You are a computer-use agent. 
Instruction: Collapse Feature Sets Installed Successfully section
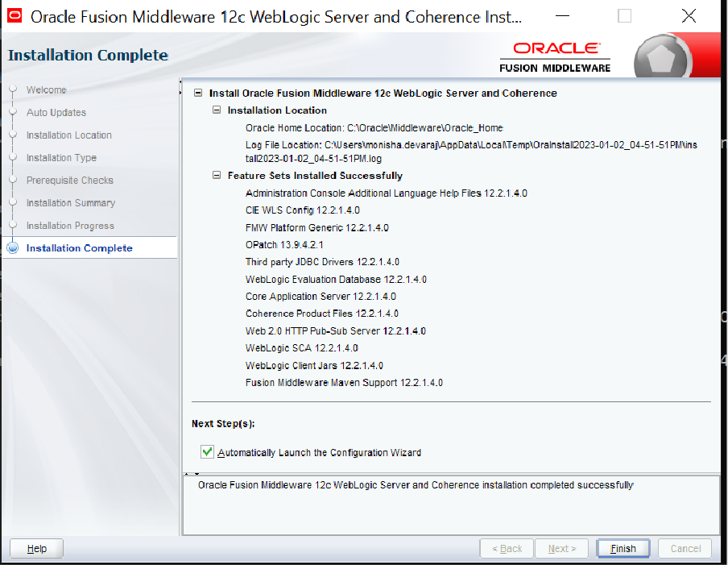pyautogui.click(x=217, y=176)
